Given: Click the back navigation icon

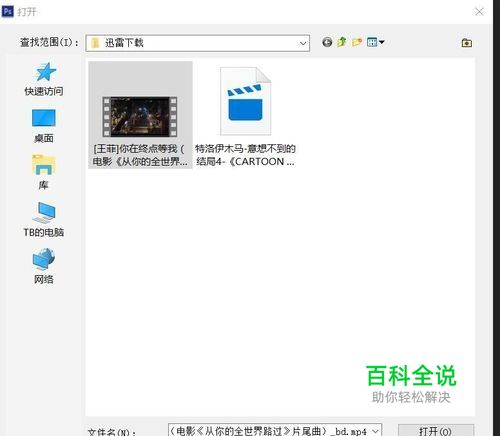Looking at the screenshot, I should click(327, 42).
